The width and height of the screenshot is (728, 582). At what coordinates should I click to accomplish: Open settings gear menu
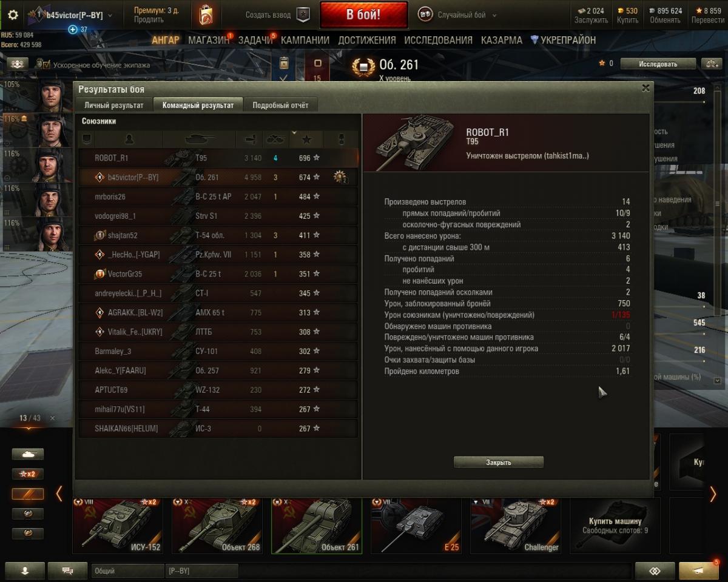pyautogui.click(x=13, y=15)
